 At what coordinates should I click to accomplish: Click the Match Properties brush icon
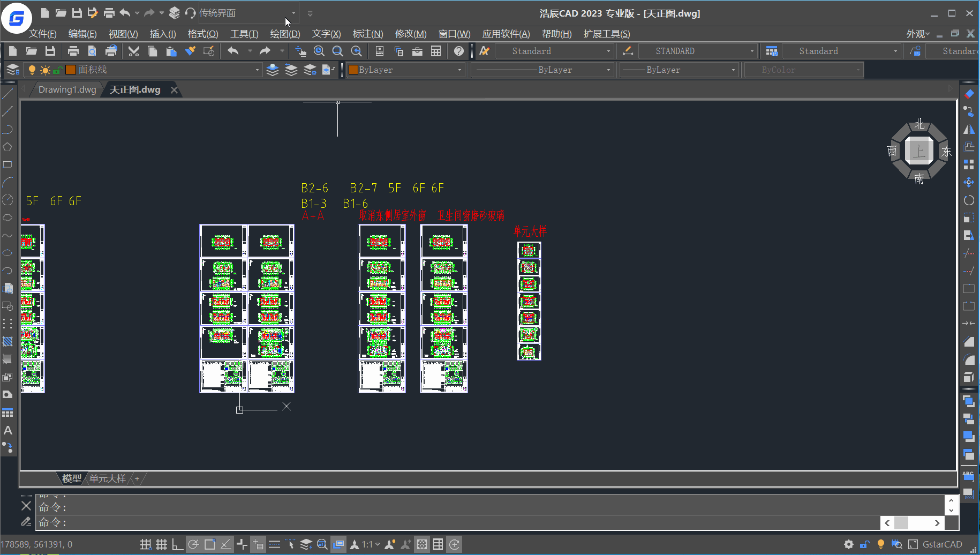[190, 51]
